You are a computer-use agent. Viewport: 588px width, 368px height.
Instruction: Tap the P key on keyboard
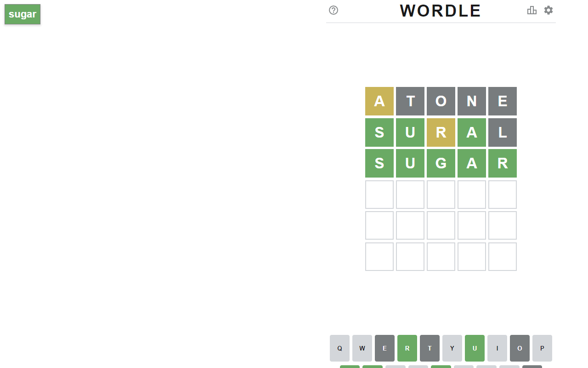(x=543, y=348)
